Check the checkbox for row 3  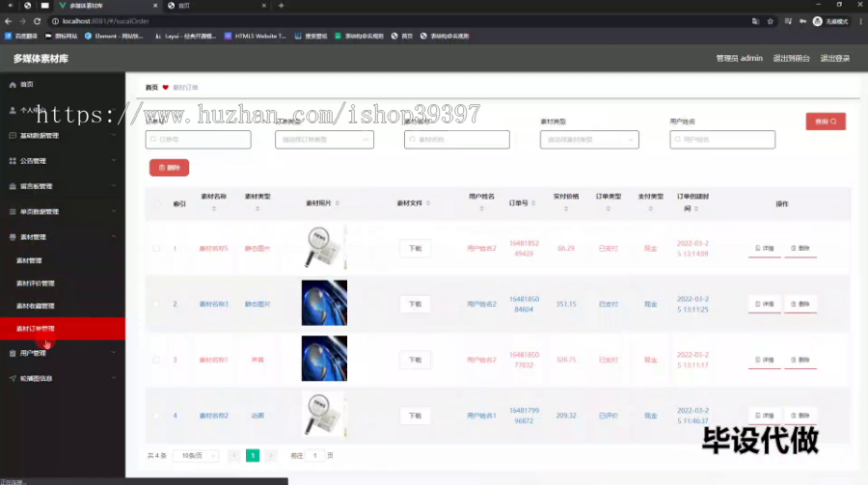(x=156, y=360)
